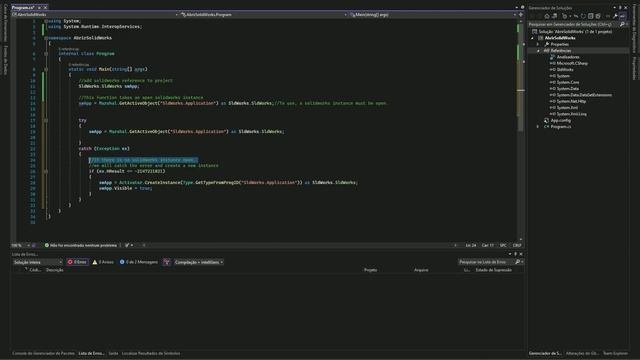Toggle the preview selected items icon
The height and width of the screenshot is (360, 640).
point(622,16)
